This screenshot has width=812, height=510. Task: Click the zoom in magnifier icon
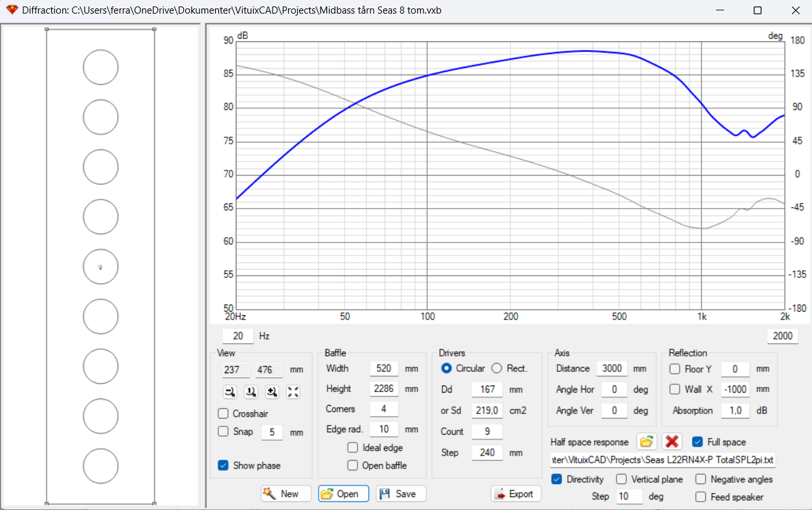pyautogui.click(x=272, y=391)
